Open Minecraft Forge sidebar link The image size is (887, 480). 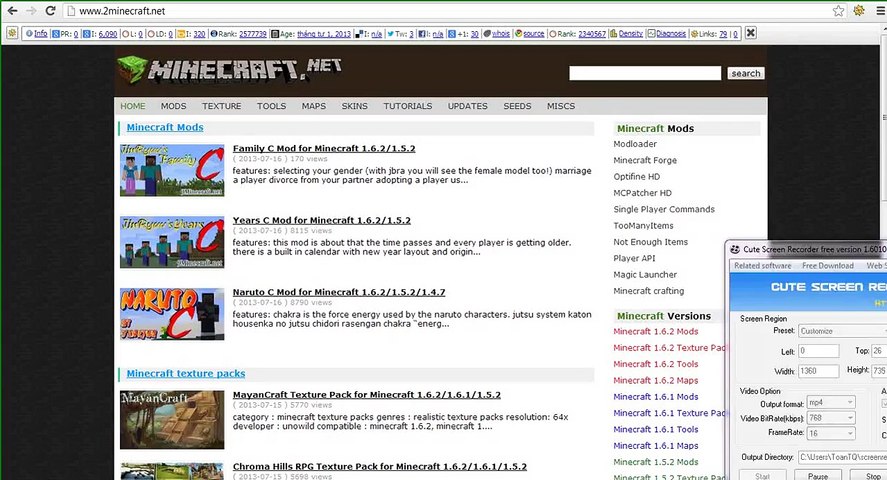tap(645, 161)
